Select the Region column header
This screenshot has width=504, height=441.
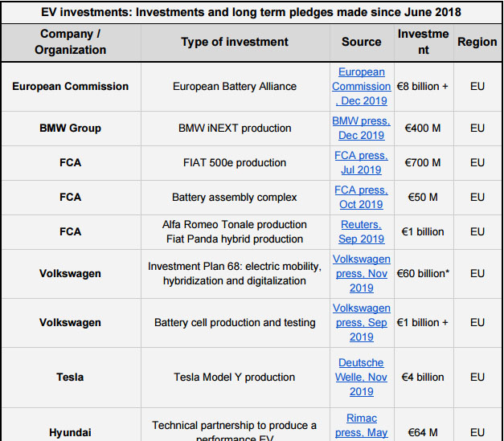477,42
